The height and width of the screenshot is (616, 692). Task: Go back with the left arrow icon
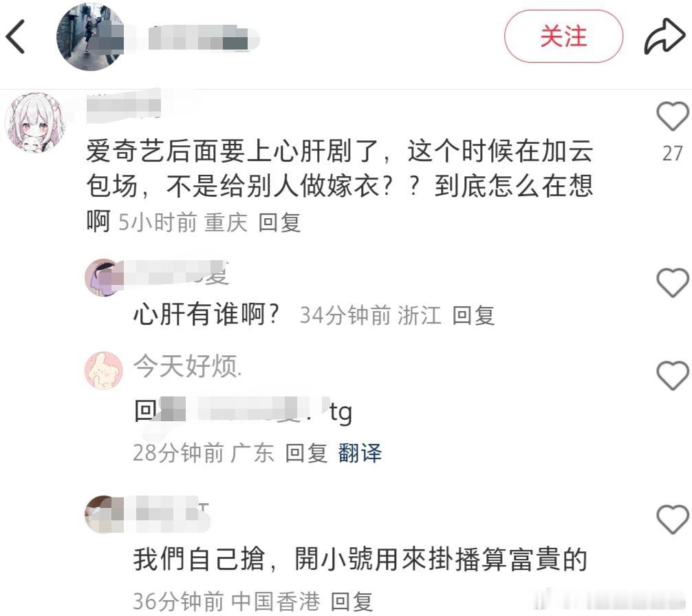pyautogui.click(x=15, y=36)
